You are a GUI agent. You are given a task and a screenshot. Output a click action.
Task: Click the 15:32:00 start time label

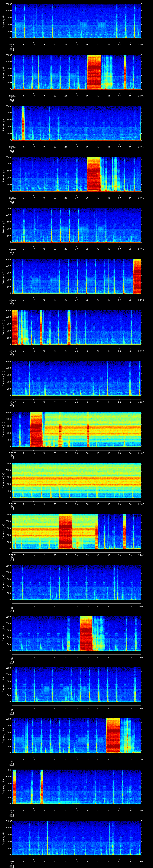pyautogui.click(x=12, y=555)
